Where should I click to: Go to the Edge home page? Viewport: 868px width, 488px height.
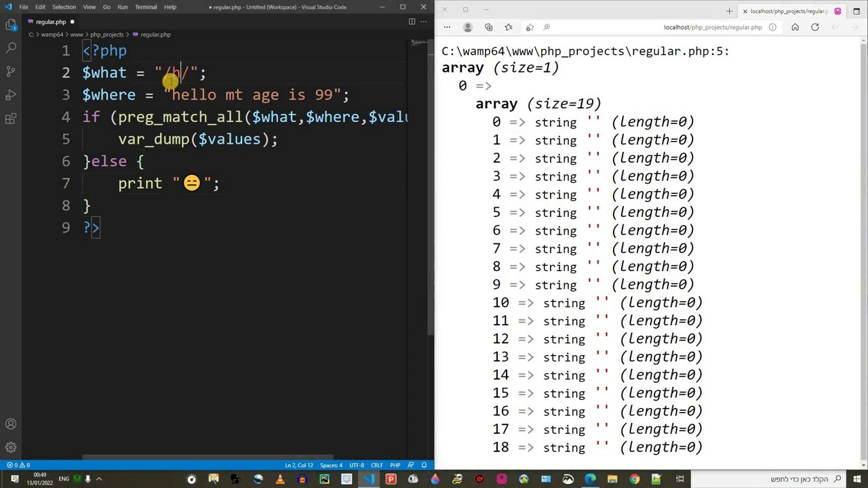tap(795, 27)
